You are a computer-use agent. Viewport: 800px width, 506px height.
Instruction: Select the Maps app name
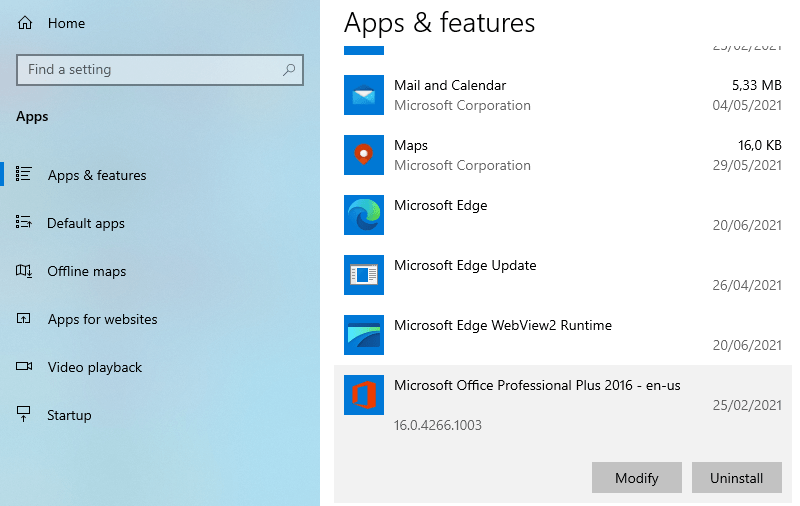(x=411, y=145)
